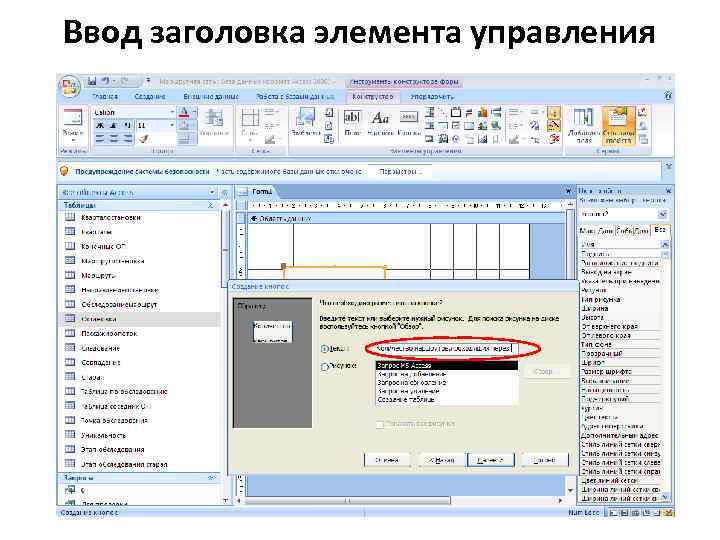Select the Label (Aa) control
The image size is (720, 540).
click(x=380, y=123)
